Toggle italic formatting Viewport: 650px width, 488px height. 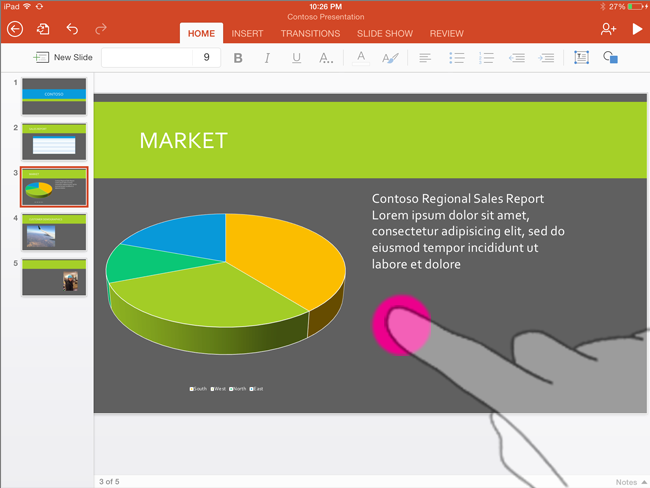(x=267, y=58)
